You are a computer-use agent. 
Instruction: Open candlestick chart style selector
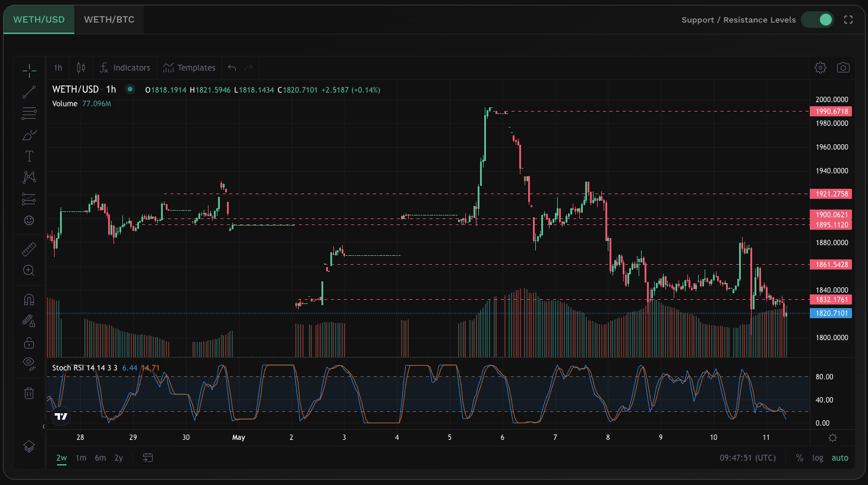coord(81,68)
